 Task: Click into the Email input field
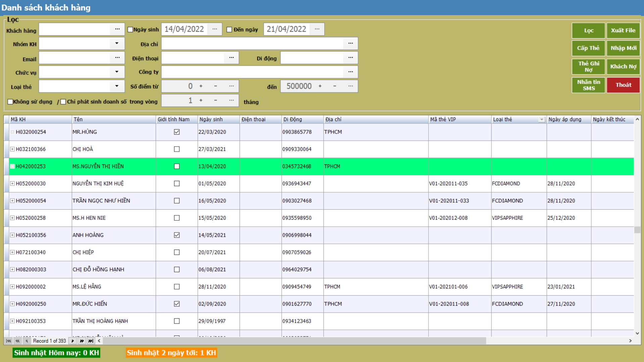point(75,58)
